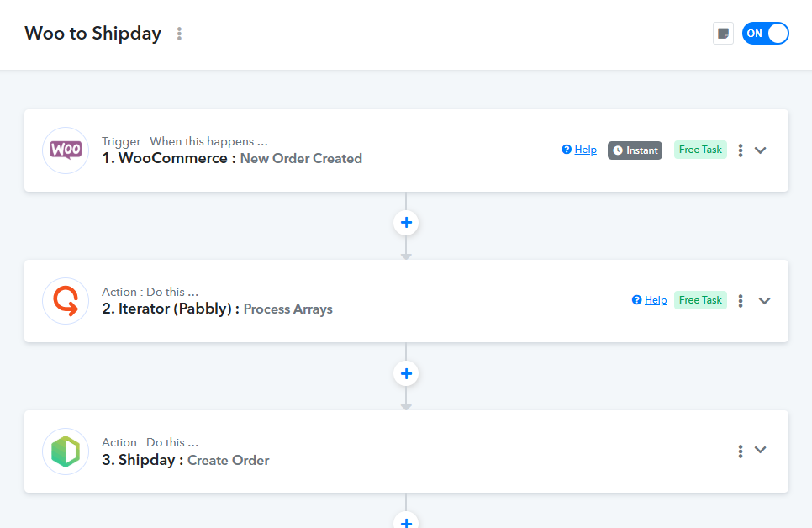Open options menu beside Woo to Shipday title
812x528 pixels.
tap(179, 34)
